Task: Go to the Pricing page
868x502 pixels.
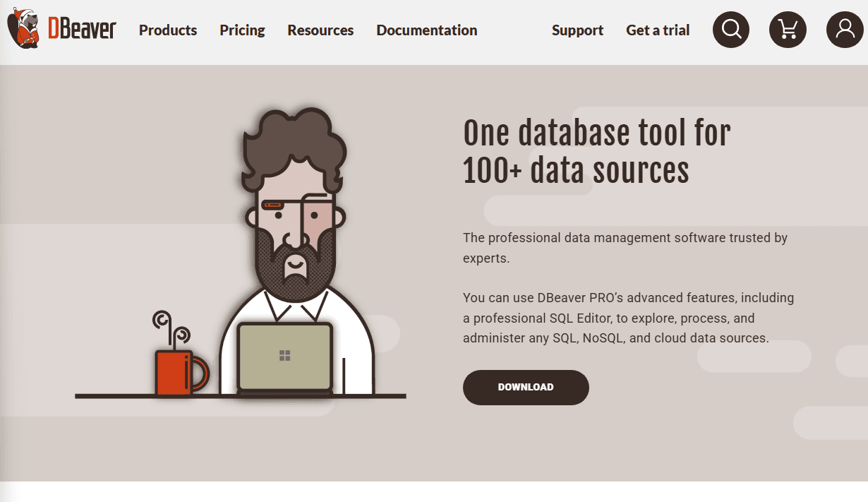Action: pos(242,30)
